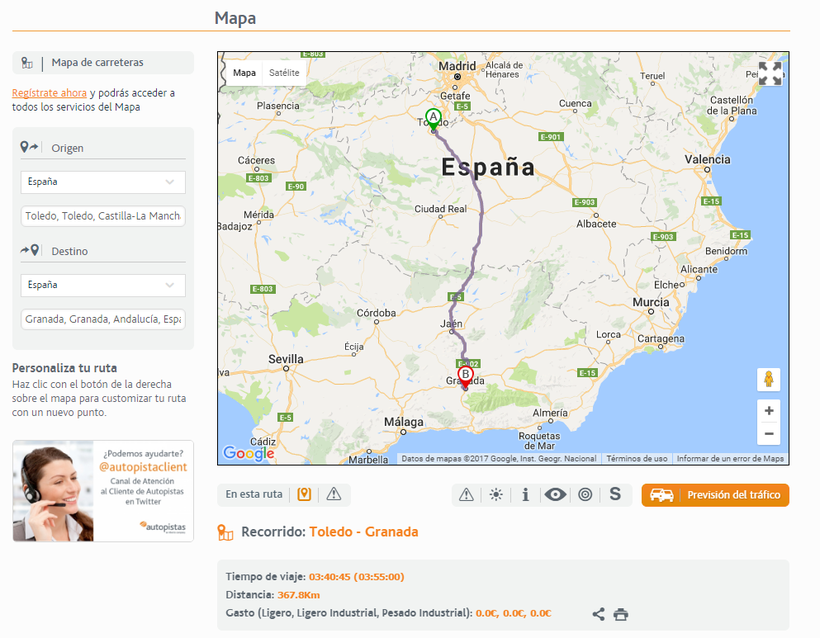This screenshot has width=820, height=638.
Task: Select the Mapa view tab
Action: click(244, 73)
